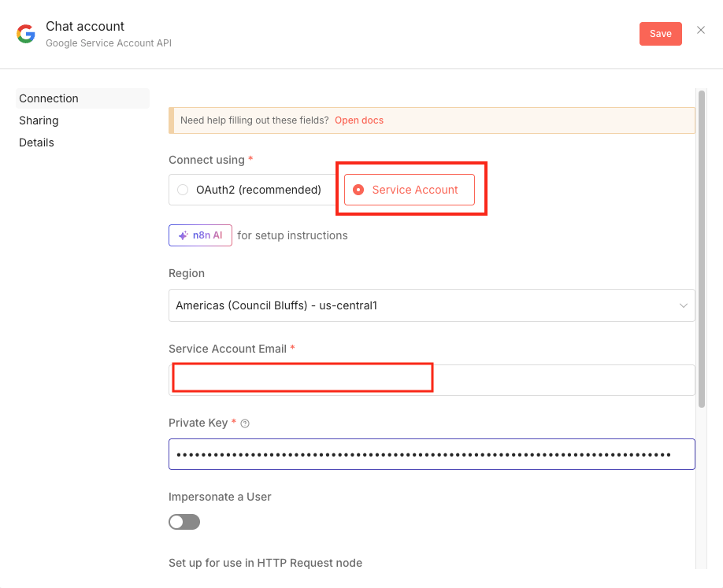723x588 pixels.
Task: Click the Google Service Account API subtitle
Action: click(109, 43)
